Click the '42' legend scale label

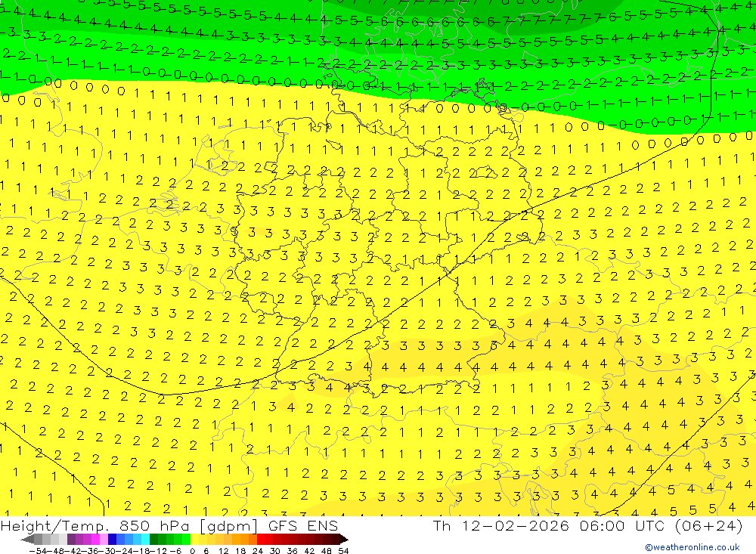(309, 551)
